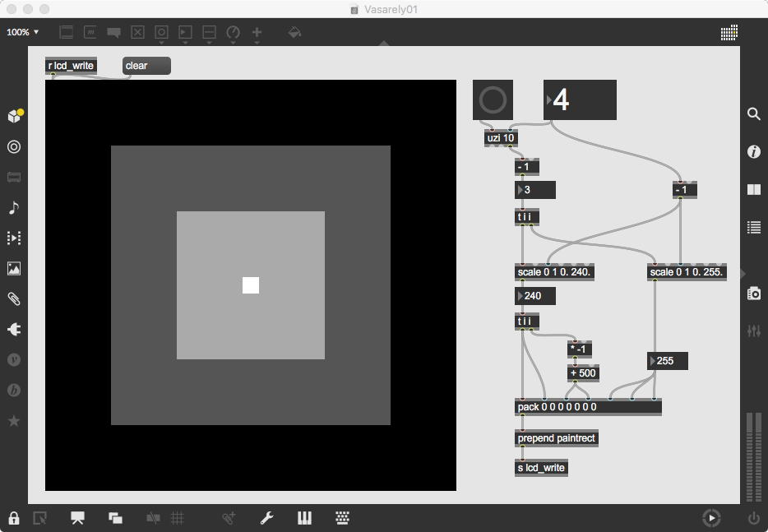The height and width of the screenshot is (532, 768).
Task: Open the camera Snapshots sidebar
Action: point(754,293)
